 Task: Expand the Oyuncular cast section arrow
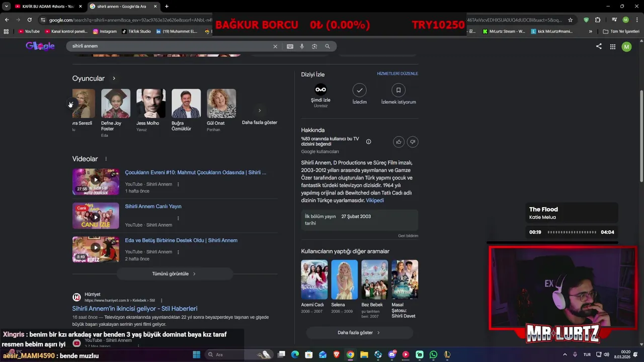click(114, 78)
